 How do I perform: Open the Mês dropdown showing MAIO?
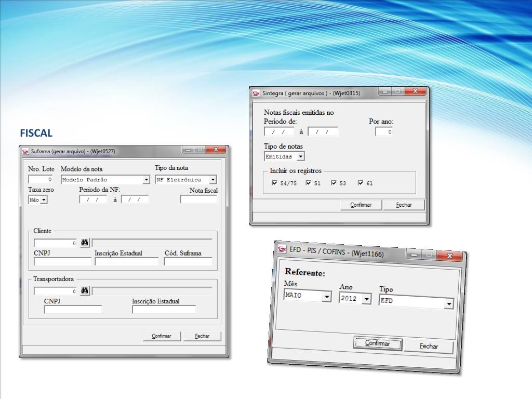(326, 297)
